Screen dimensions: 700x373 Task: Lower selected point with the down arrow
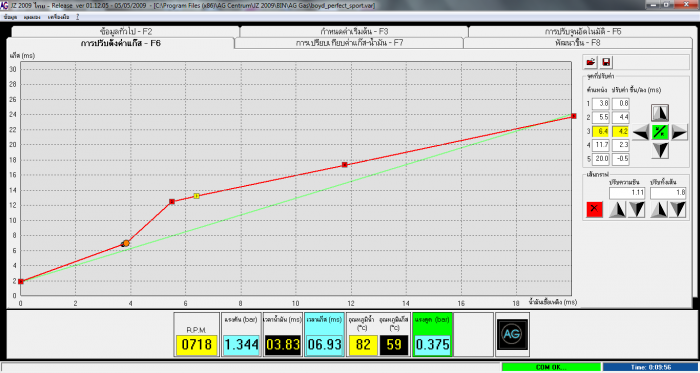point(660,151)
